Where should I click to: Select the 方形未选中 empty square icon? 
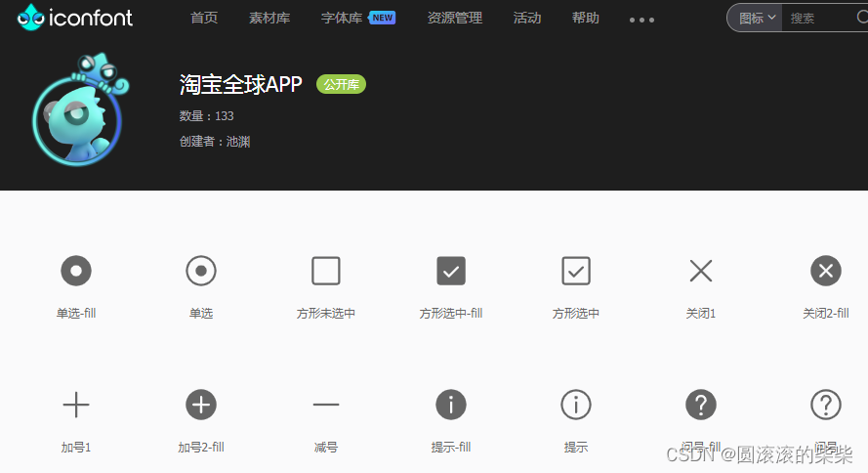pos(326,271)
